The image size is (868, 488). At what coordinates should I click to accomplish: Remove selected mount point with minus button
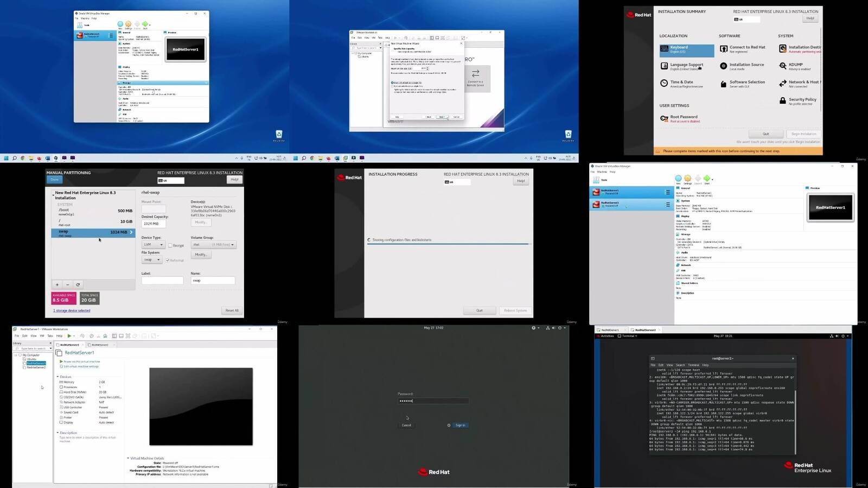point(67,284)
